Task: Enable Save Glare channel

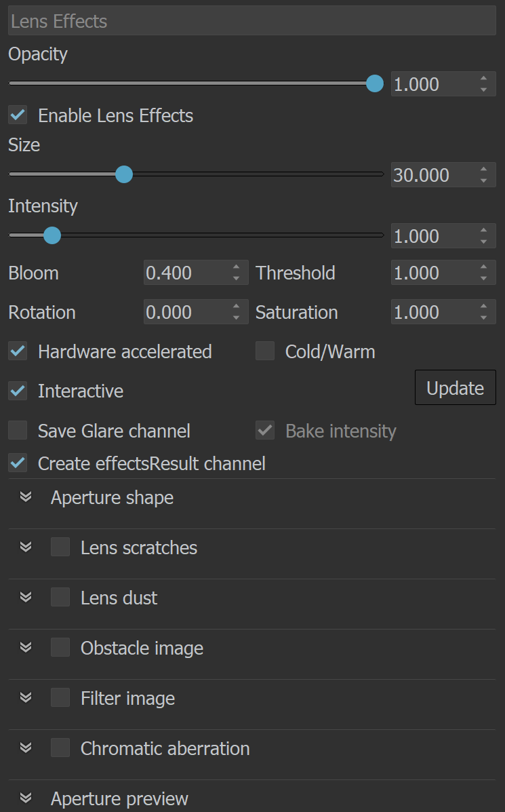Action: pos(18,430)
